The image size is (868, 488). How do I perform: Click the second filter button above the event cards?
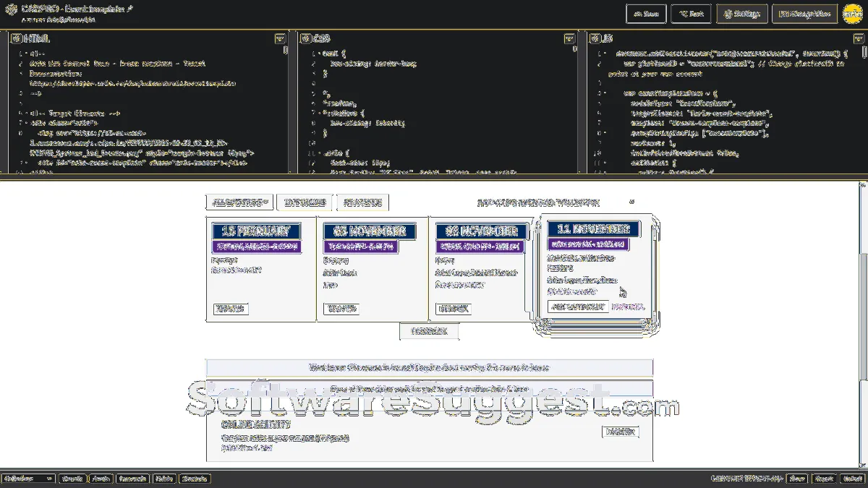tap(305, 203)
